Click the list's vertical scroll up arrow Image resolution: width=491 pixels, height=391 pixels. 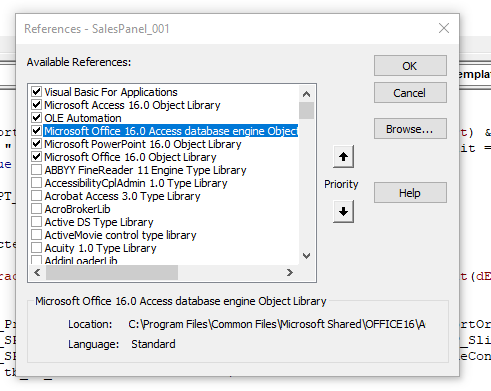pyautogui.click(x=306, y=94)
